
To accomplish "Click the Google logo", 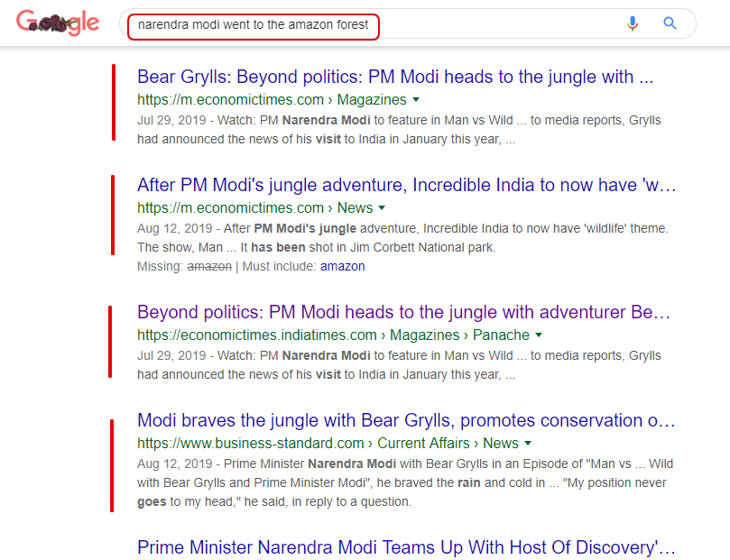I will 58,23.
